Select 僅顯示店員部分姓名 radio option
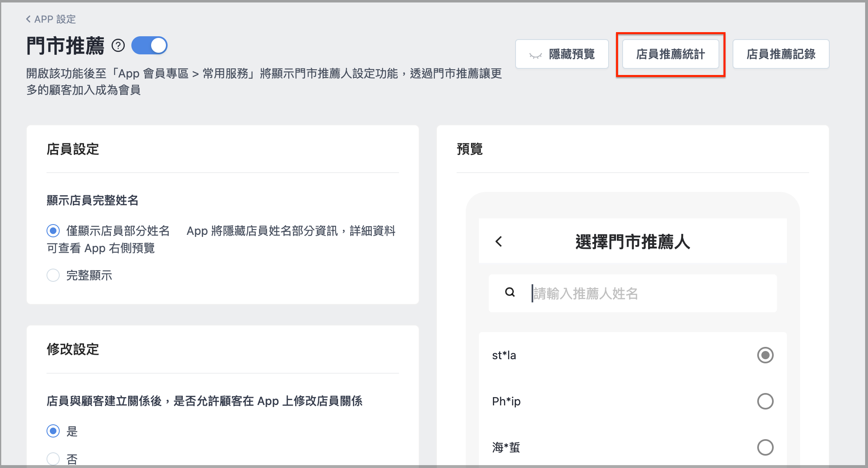The image size is (868, 468). tap(53, 231)
